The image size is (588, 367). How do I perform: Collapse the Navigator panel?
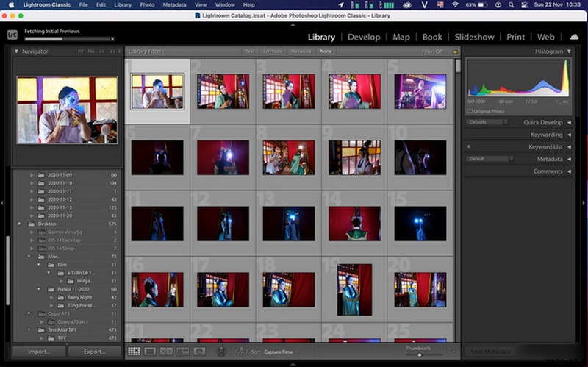click(18, 51)
